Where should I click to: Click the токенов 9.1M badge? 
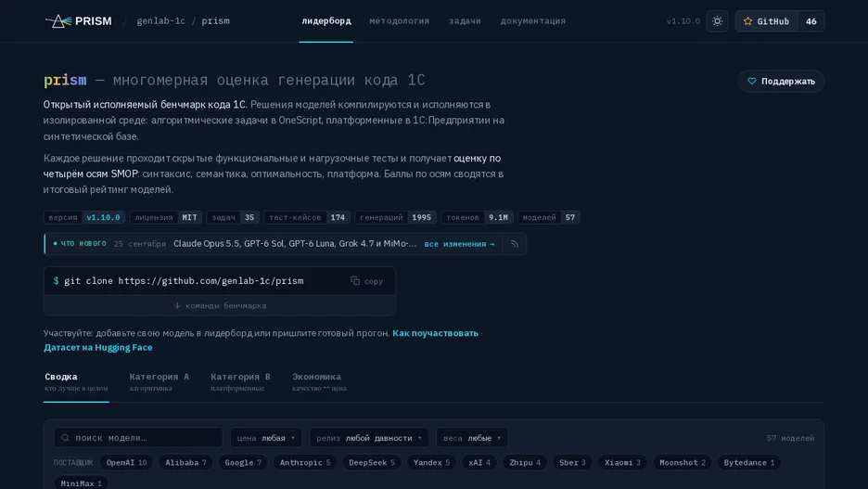(478, 217)
